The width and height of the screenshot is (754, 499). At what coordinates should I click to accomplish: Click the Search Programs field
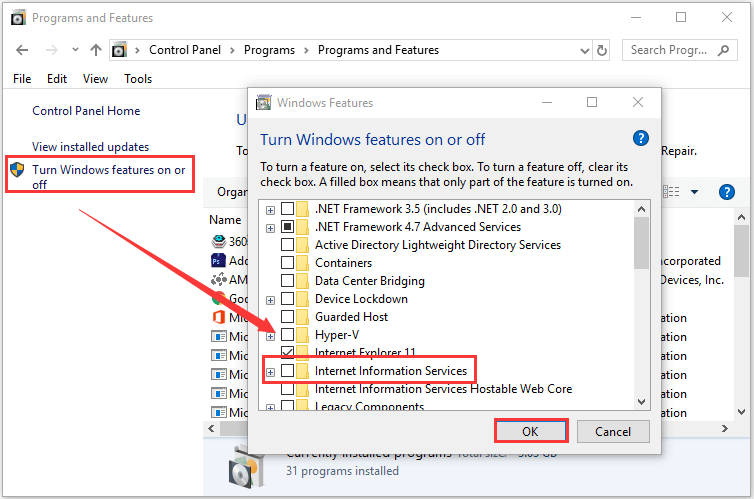click(x=679, y=50)
